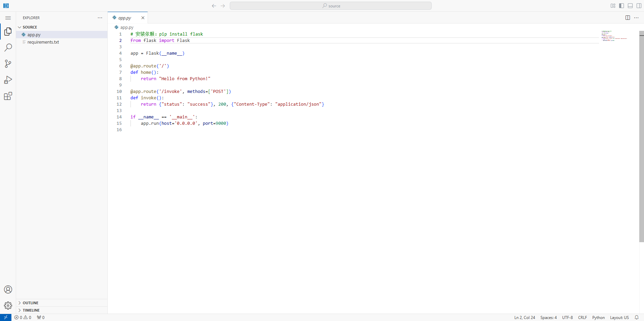Image resolution: width=644 pixels, height=321 pixels.
Task: Click the source search command center
Action: [x=331, y=6]
